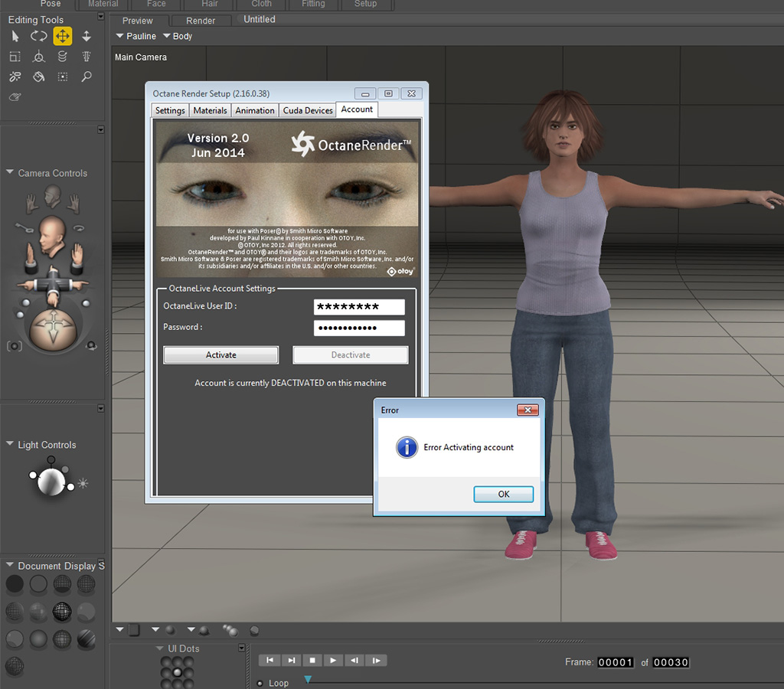Click the camera trackball sphere
The width and height of the screenshot is (784, 689).
tap(52, 331)
